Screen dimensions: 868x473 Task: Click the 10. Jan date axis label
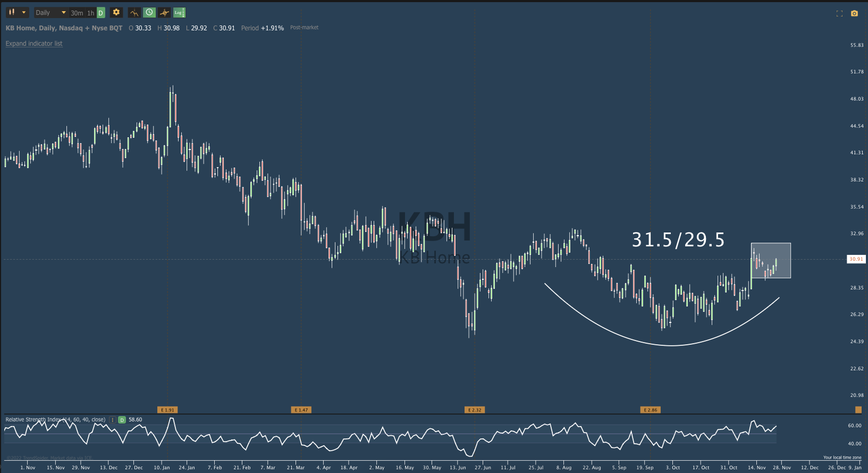(162, 468)
